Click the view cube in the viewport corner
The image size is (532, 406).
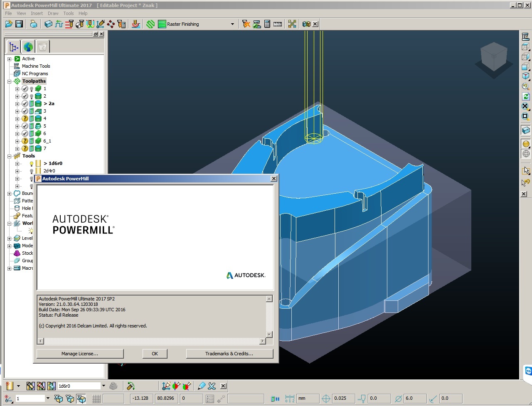[494, 57]
